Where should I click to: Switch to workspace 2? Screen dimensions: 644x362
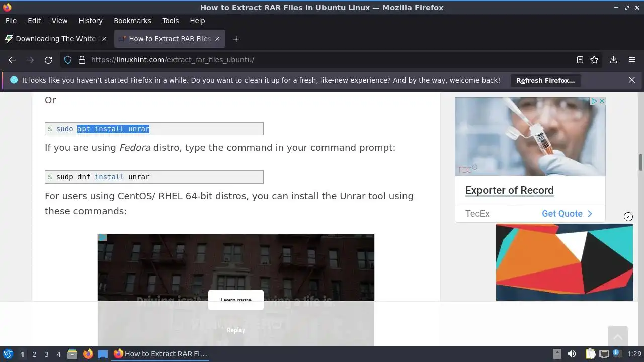(34, 354)
